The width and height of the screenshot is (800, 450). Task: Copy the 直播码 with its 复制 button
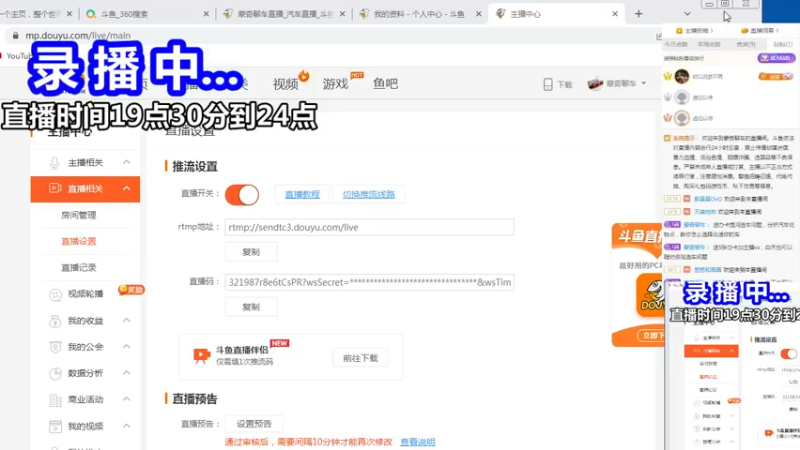pos(251,307)
